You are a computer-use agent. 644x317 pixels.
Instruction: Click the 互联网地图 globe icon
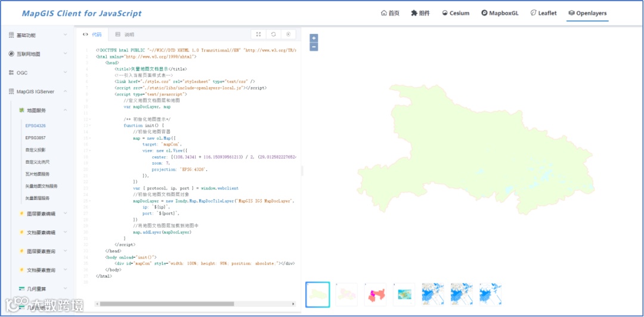pos(11,54)
